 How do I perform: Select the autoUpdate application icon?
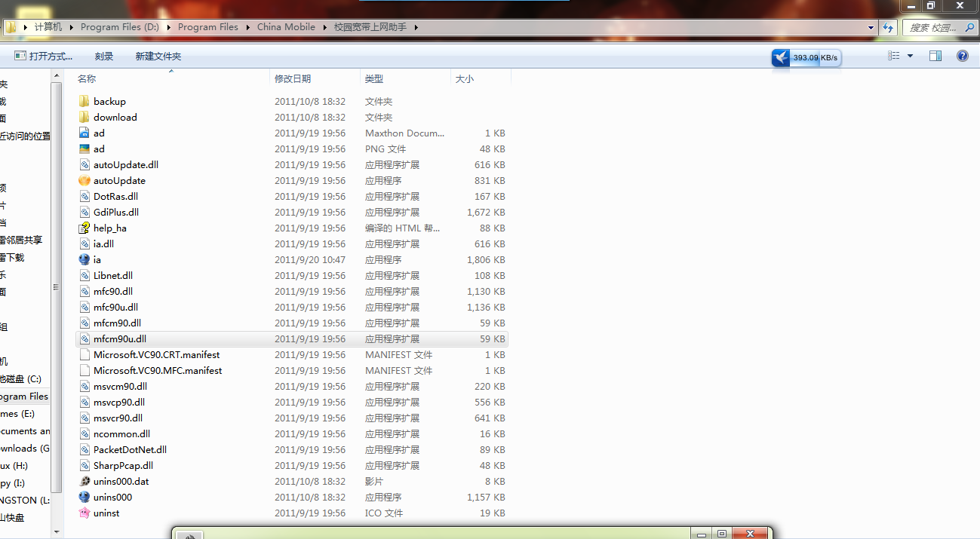click(84, 180)
